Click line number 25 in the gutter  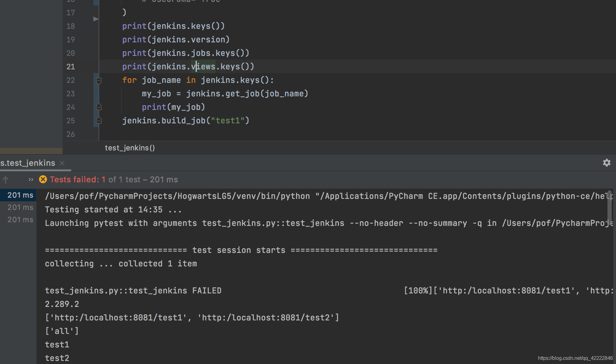[71, 121]
